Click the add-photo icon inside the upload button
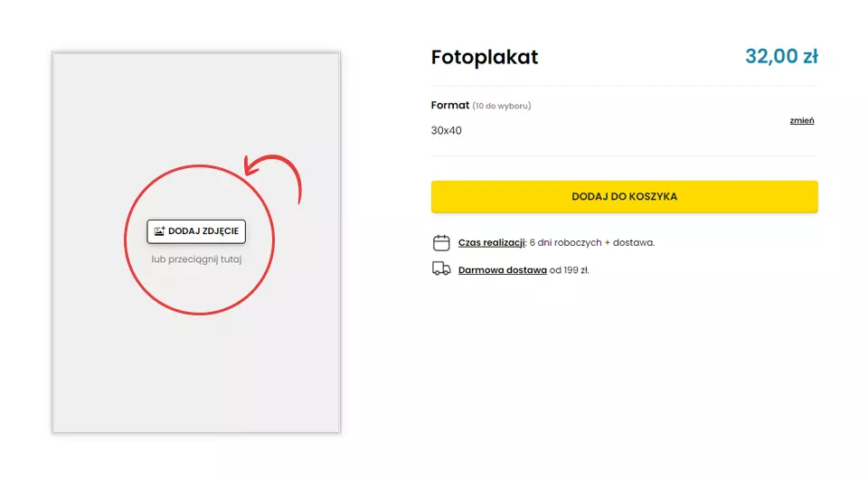Viewport: 868px width, 479px height. [x=159, y=231]
